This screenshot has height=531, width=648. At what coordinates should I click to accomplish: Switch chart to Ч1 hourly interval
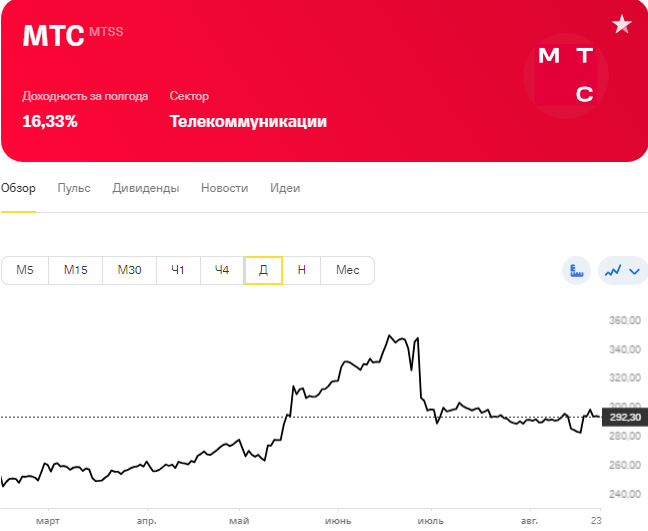[x=178, y=270]
